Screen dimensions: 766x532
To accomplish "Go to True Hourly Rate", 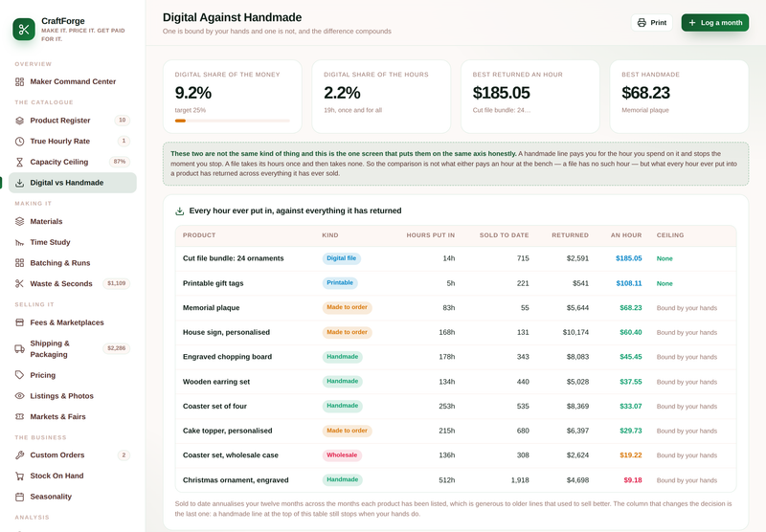I will (x=73, y=141).
